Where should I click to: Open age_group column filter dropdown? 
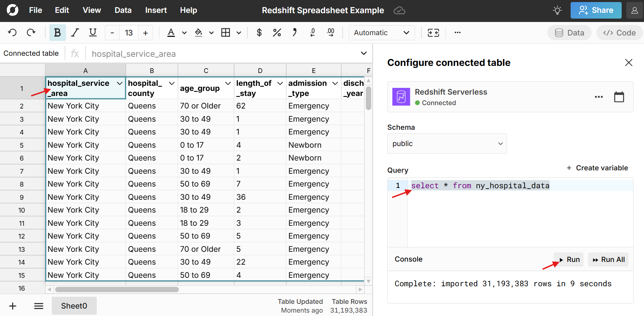click(x=228, y=83)
